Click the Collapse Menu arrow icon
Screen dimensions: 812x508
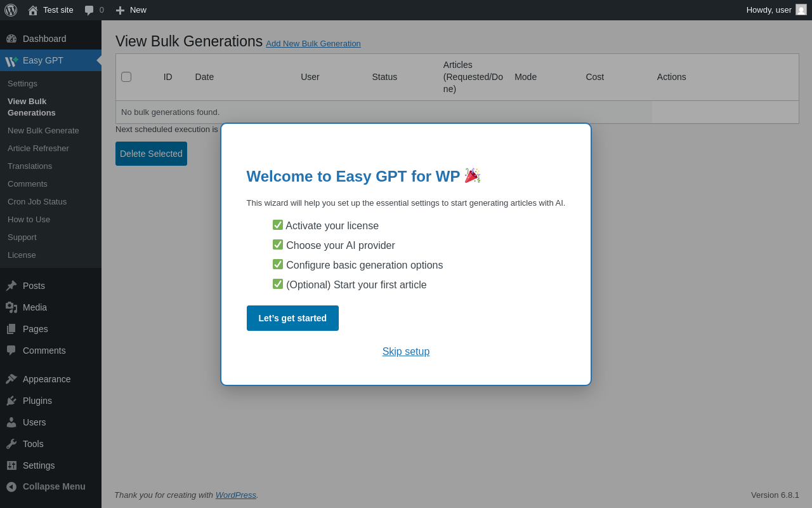11,486
